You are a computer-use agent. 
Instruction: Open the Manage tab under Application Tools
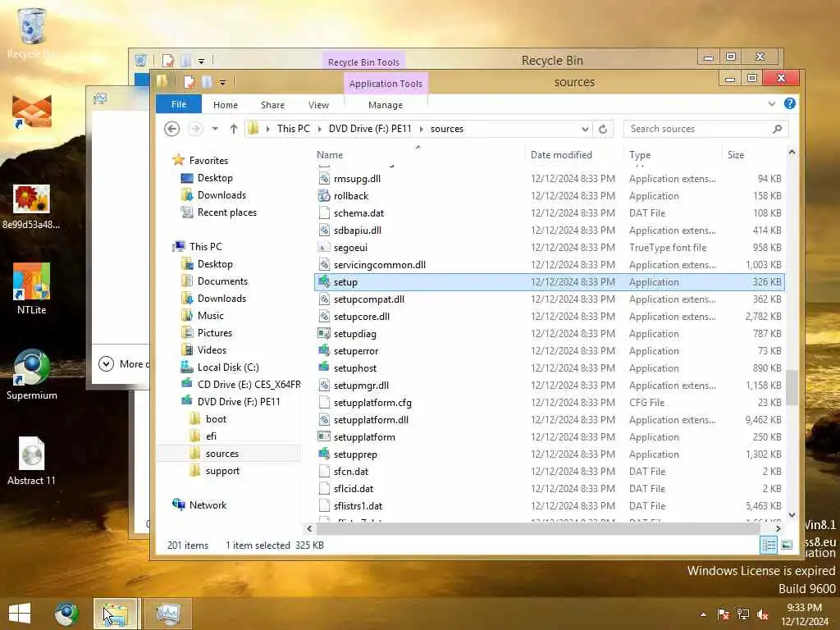tap(386, 105)
